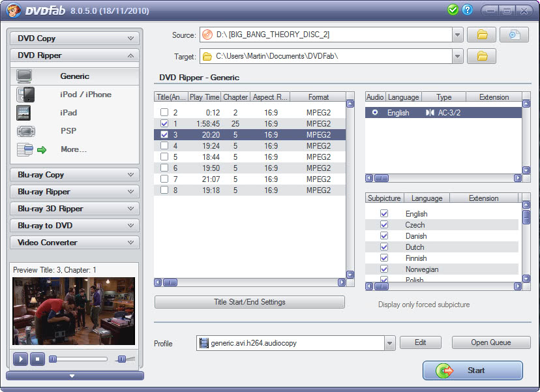Uncheck Danish subpicture checkbox
This screenshot has width=540, height=392.
pyautogui.click(x=384, y=235)
